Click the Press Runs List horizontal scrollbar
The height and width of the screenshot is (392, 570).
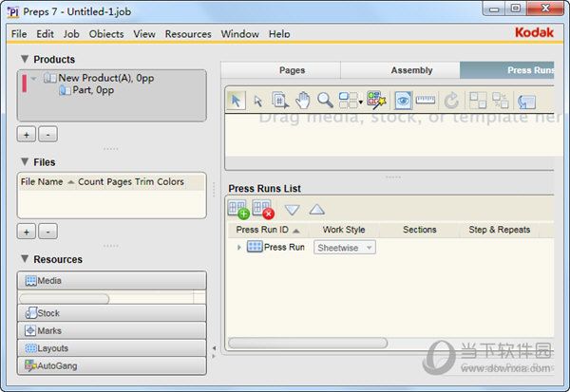coord(308,343)
